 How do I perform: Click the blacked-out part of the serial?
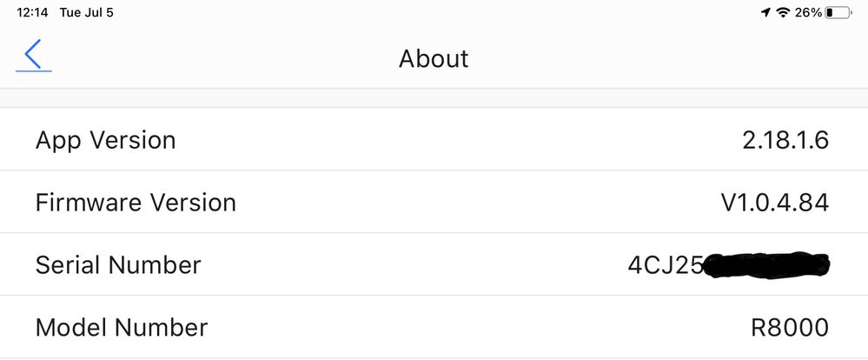coord(766,265)
